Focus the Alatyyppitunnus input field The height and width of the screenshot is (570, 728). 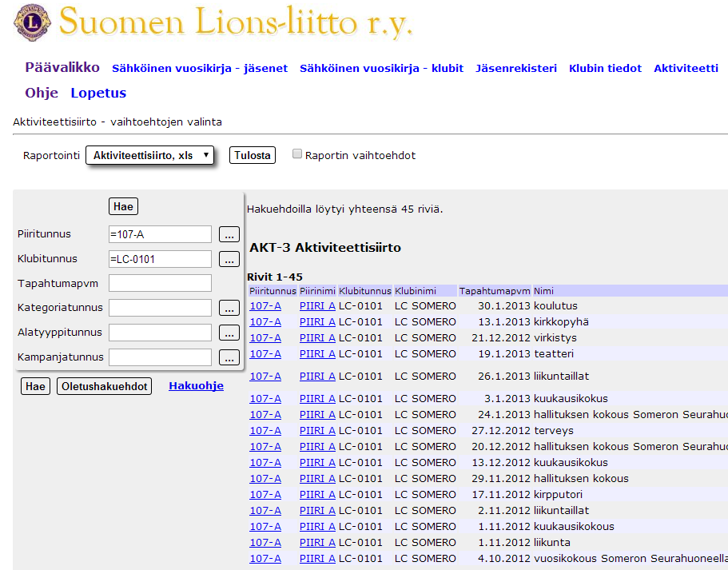[x=160, y=332]
